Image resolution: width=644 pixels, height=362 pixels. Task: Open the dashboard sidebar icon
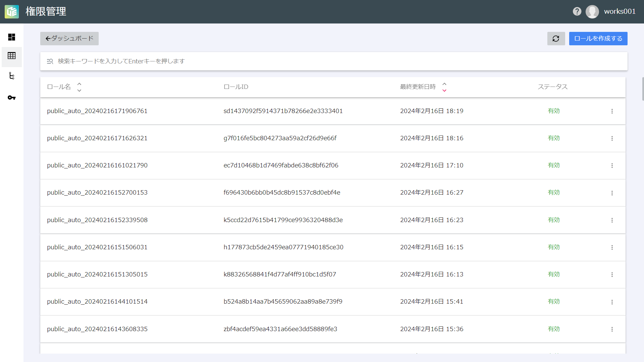tap(12, 37)
